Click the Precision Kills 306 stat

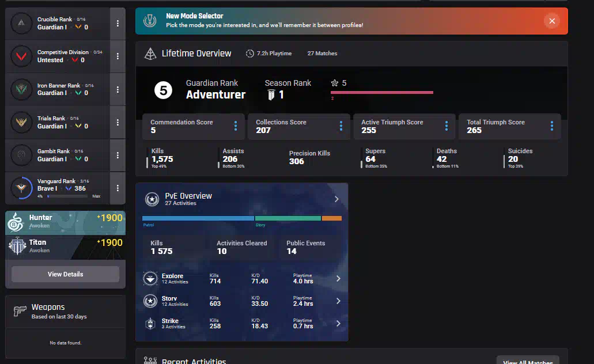click(x=309, y=158)
